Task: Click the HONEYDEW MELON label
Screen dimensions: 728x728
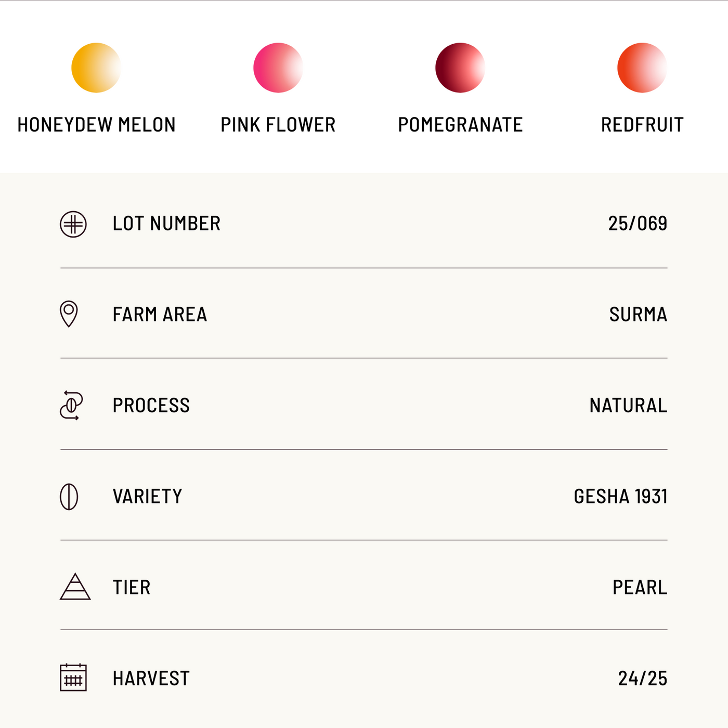Action: tap(96, 125)
